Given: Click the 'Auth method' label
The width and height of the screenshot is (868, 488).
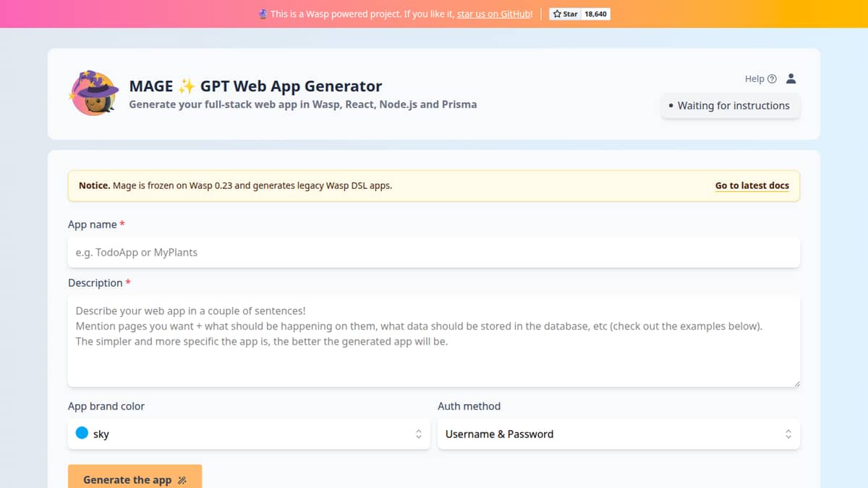Looking at the screenshot, I should coord(469,406).
